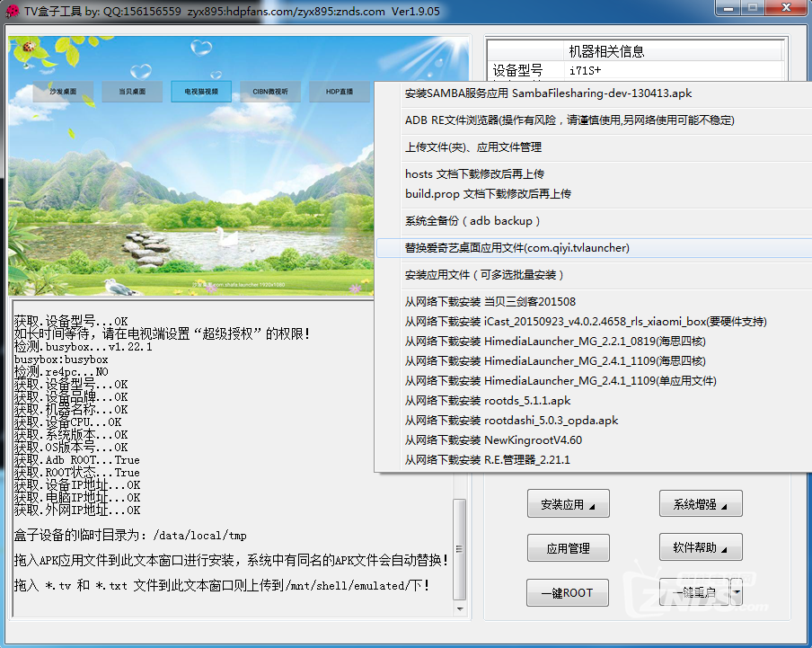Click the HDP直播 preview button
This screenshot has height=648, width=812.
point(340,92)
